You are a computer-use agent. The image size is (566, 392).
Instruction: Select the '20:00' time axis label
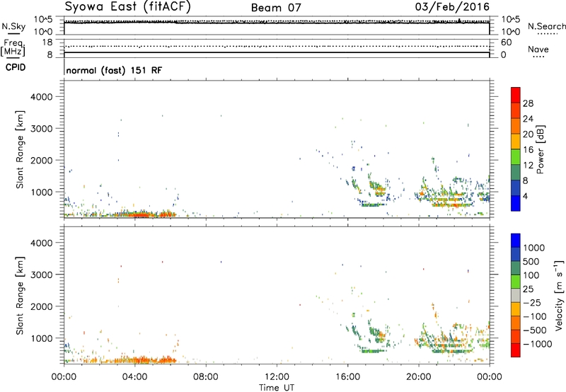pos(418,377)
